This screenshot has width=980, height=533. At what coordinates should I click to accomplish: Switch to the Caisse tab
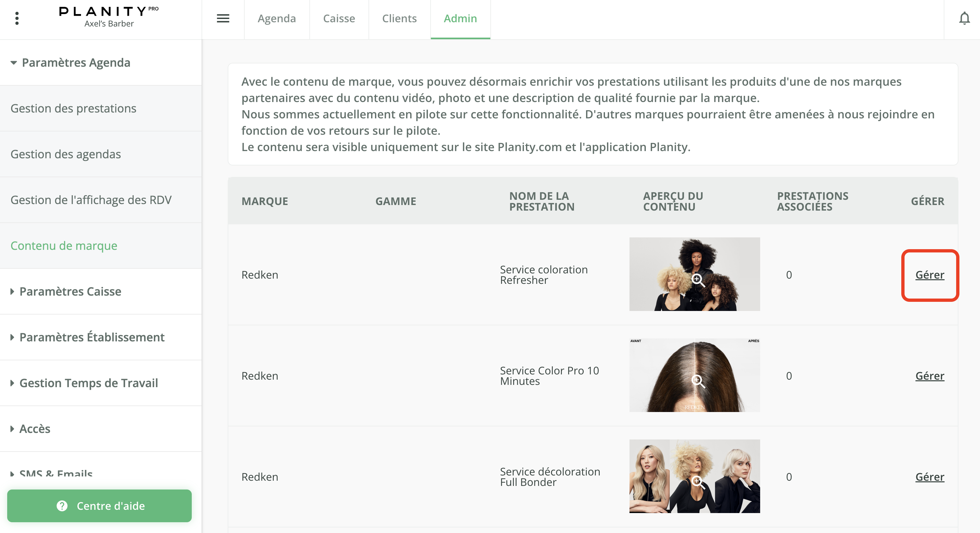pyautogui.click(x=338, y=18)
